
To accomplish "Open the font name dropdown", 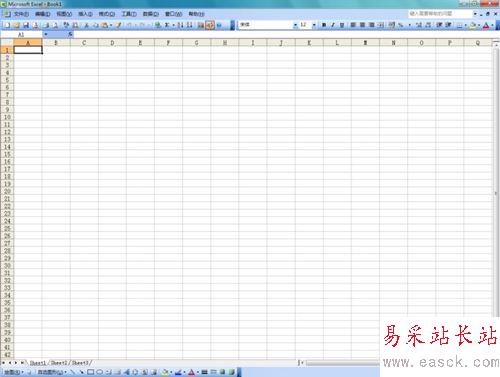I will [295, 25].
